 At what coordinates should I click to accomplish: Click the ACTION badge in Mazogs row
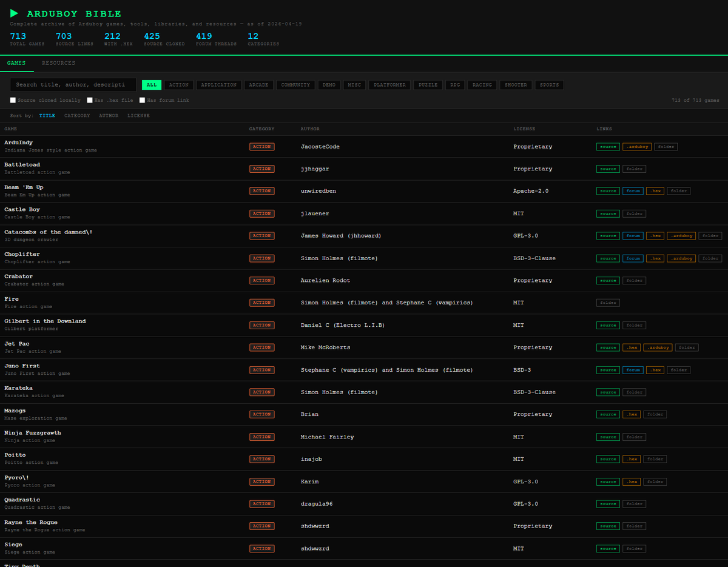click(261, 414)
